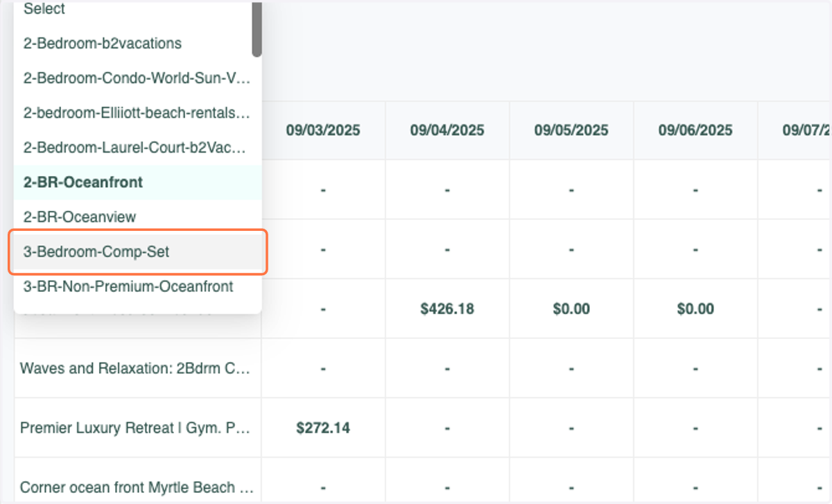Open the Premier Luxury Retreat listing row
832x504 pixels.
click(137, 428)
